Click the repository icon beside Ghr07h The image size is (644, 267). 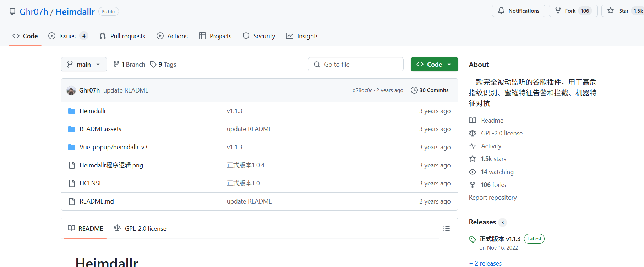coord(12,11)
